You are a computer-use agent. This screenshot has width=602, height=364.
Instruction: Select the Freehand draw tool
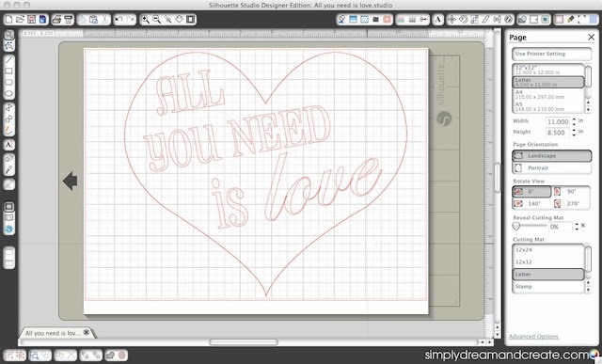tap(8, 131)
